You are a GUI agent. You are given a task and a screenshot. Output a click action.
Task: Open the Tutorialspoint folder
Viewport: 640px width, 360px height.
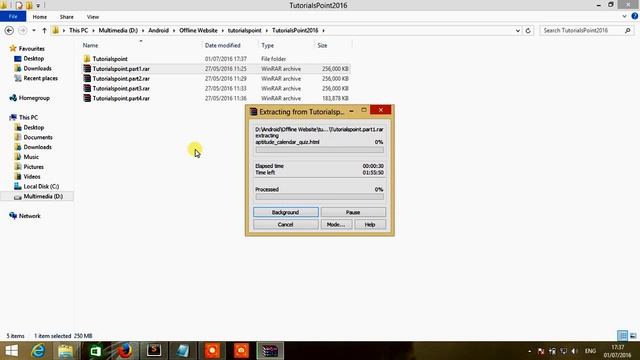tap(110, 59)
